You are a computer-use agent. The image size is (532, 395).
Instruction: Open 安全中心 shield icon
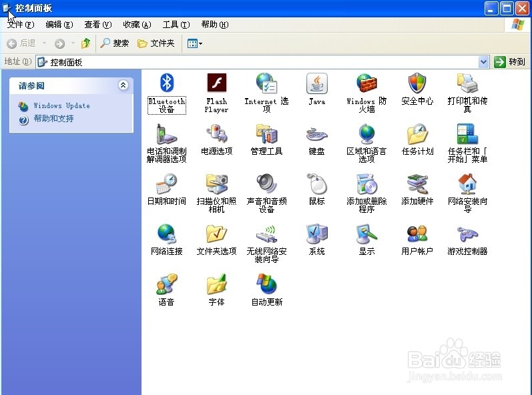point(417,83)
